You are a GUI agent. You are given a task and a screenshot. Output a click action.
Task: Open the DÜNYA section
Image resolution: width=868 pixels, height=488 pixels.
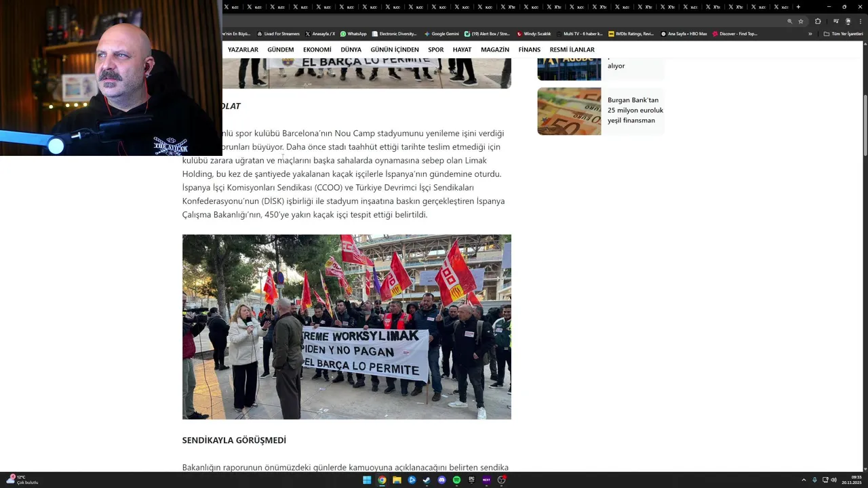351,49
